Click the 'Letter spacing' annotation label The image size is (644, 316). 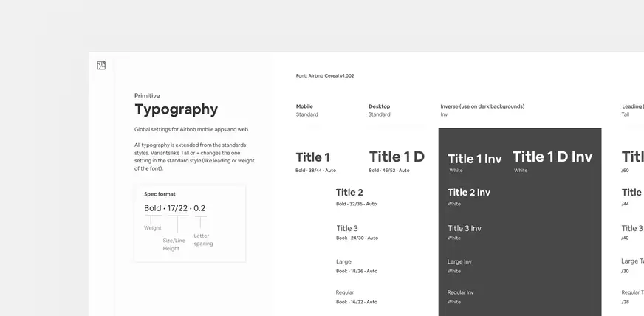pyautogui.click(x=203, y=240)
